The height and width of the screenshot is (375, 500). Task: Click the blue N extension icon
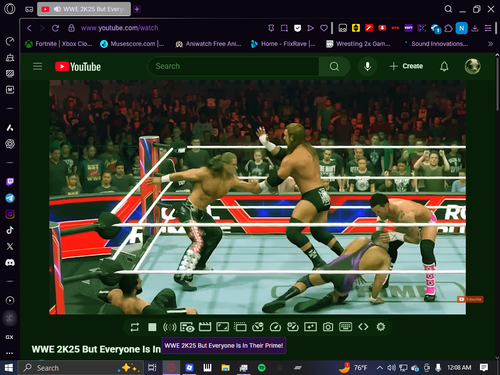click(462, 28)
